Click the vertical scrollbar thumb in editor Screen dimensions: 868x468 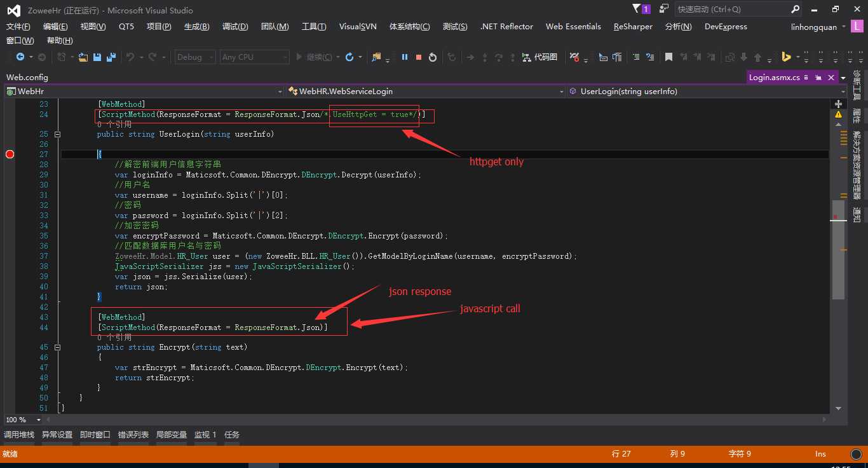coord(839,250)
